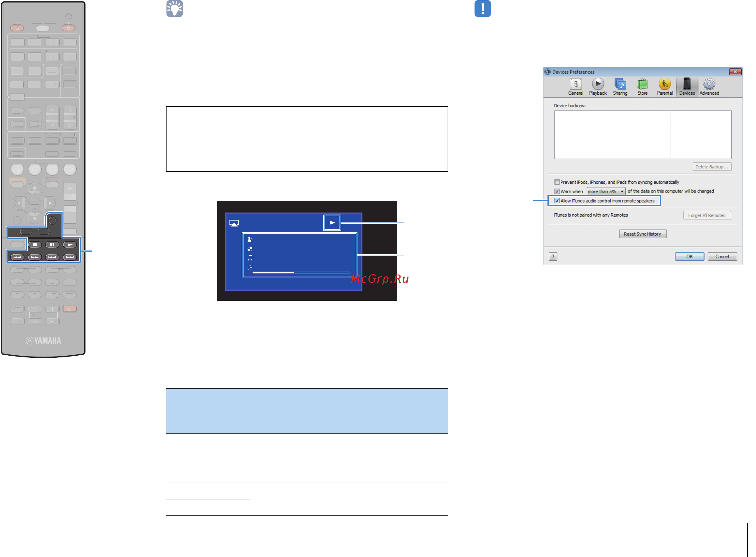
Task: Click the skip-back button on the remote
Action: (52, 257)
